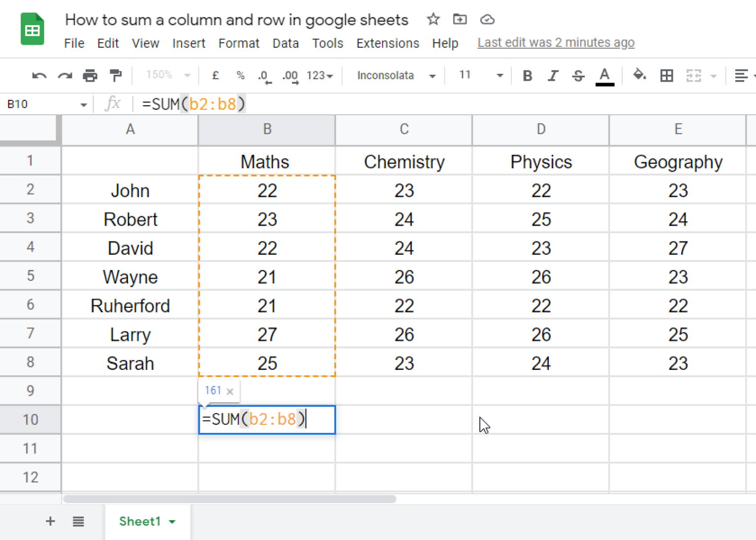Click the Redo arrow

tap(64, 76)
